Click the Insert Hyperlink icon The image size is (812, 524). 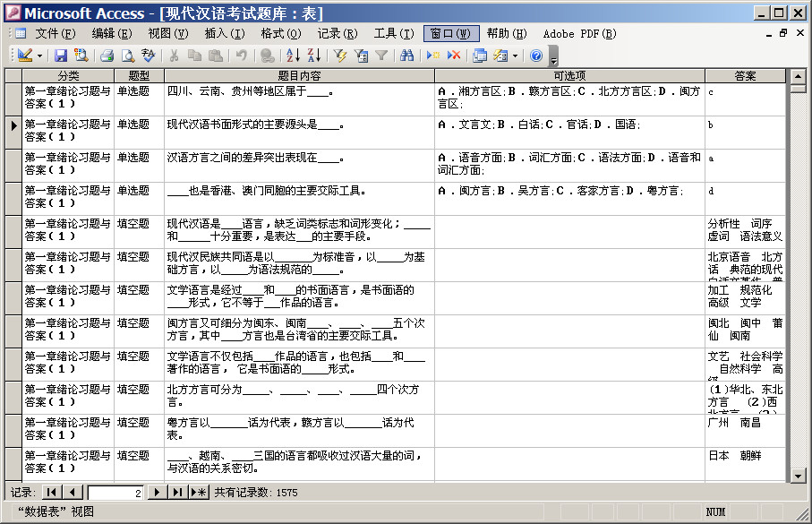[x=267, y=55]
